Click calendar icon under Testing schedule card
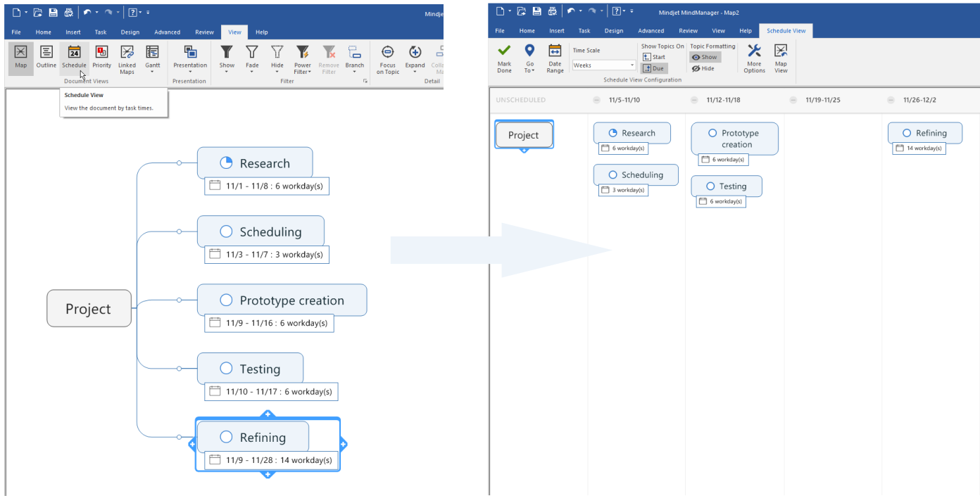This screenshot has height=496, width=980. pos(703,201)
